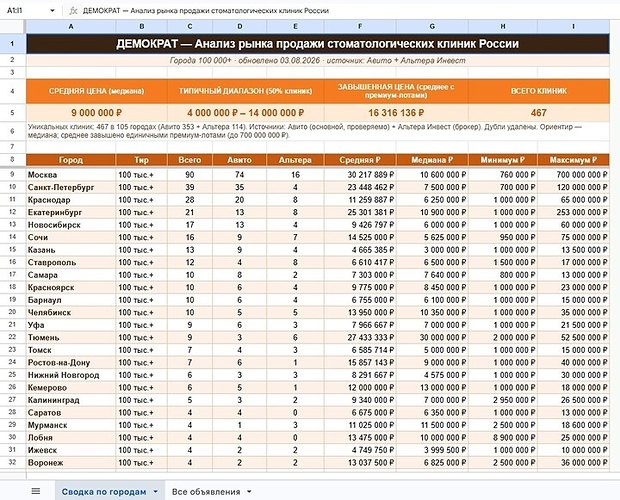Select row 32 header number
The height and width of the screenshot is (500, 620).
click(x=12, y=462)
